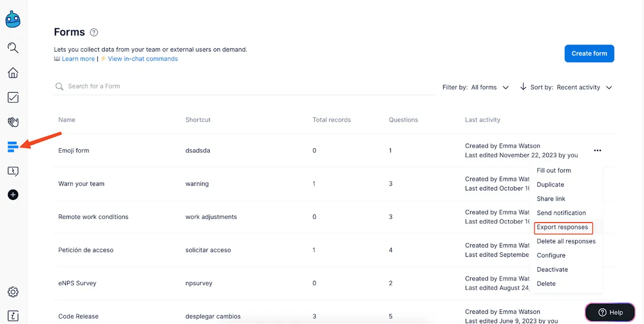
Task: Open the feedback cursor icon in sidebar
Action: point(12,171)
